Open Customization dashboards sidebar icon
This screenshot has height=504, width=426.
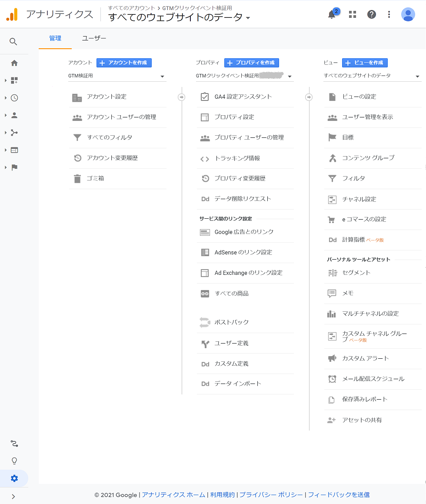pos(14,80)
